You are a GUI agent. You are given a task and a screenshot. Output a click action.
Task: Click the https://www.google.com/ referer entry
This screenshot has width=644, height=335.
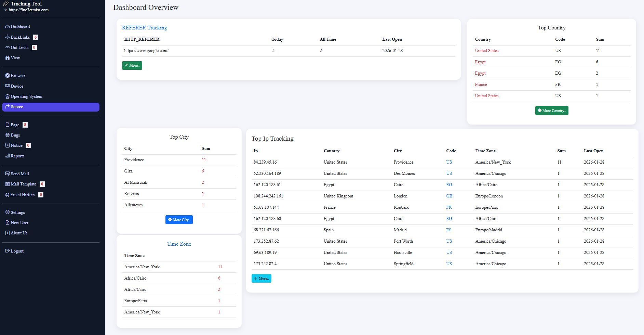146,51
